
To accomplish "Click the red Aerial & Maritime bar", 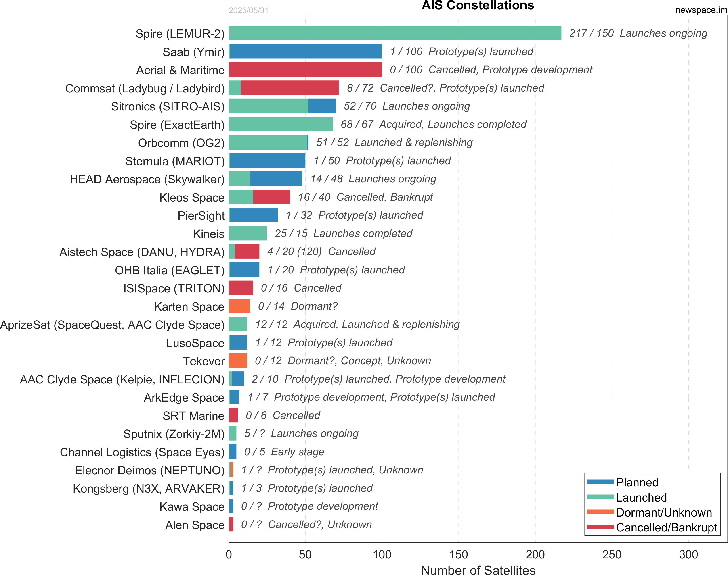I will (x=306, y=69).
